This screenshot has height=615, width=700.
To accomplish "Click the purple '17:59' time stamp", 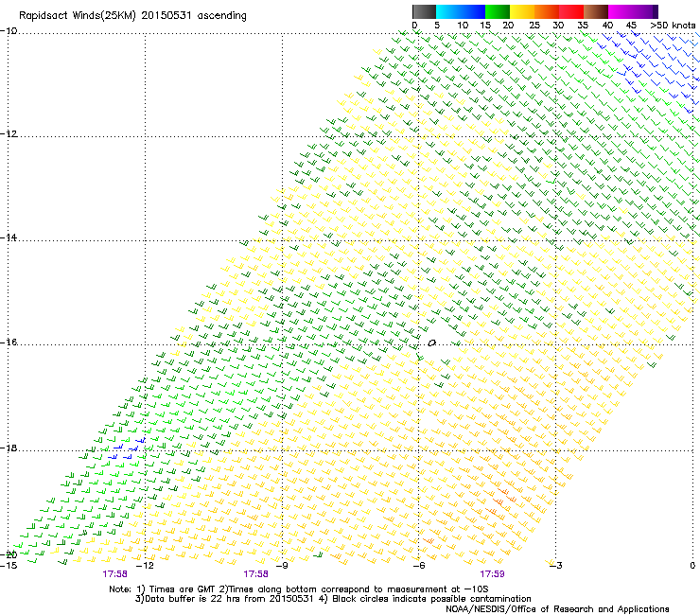I will pyautogui.click(x=493, y=574).
